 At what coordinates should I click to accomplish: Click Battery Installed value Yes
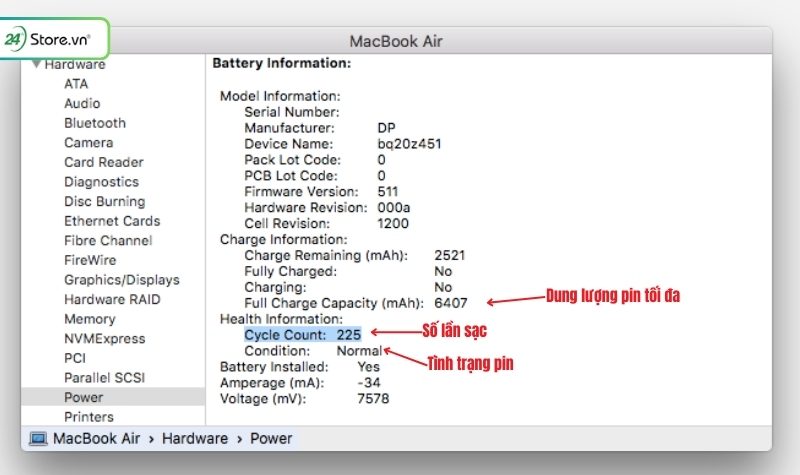(x=368, y=367)
